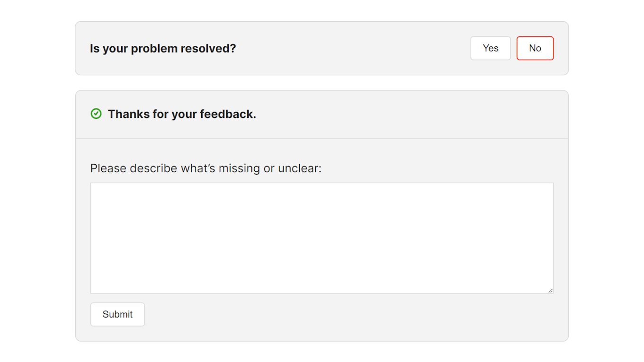Click the green checkmark success icon

click(x=96, y=114)
